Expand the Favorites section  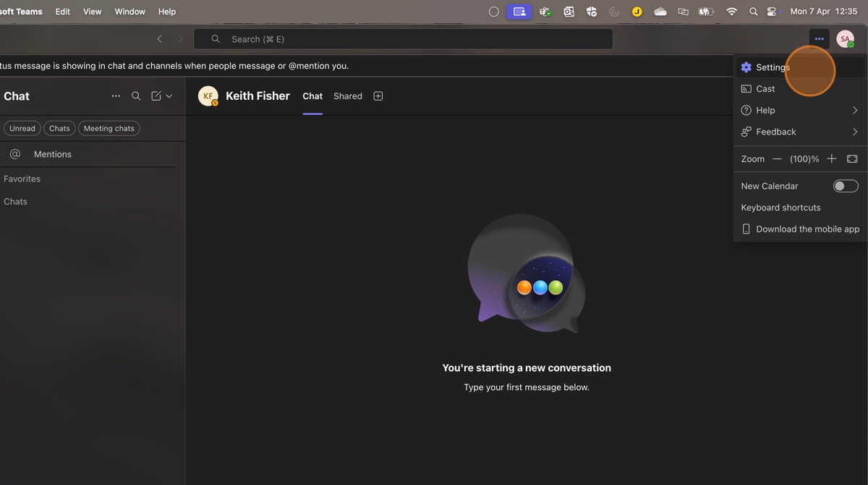pyautogui.click(x=22, y=179)
